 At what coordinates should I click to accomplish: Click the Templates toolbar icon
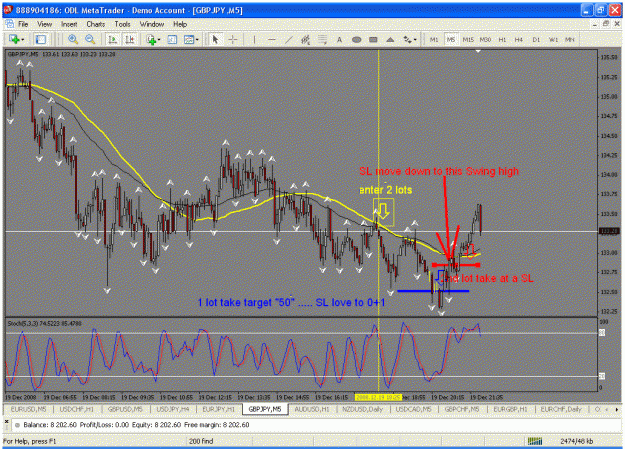tap(189, 39)
